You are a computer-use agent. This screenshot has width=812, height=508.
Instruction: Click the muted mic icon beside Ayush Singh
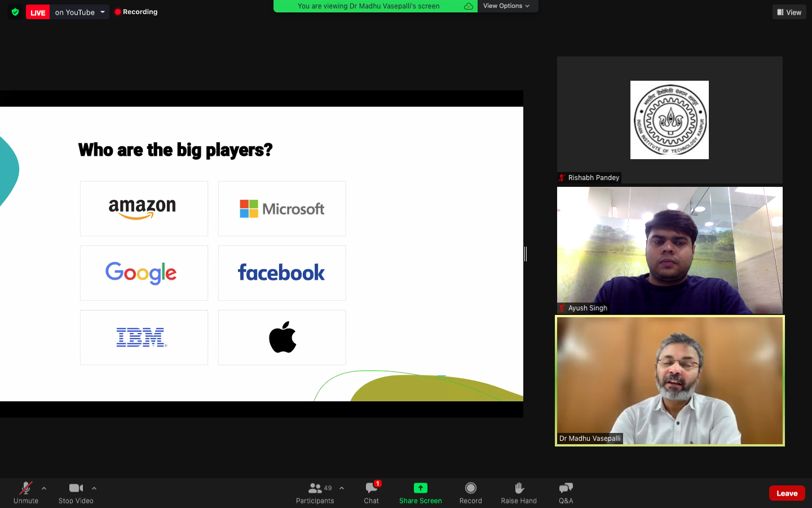tap(562, 308)
